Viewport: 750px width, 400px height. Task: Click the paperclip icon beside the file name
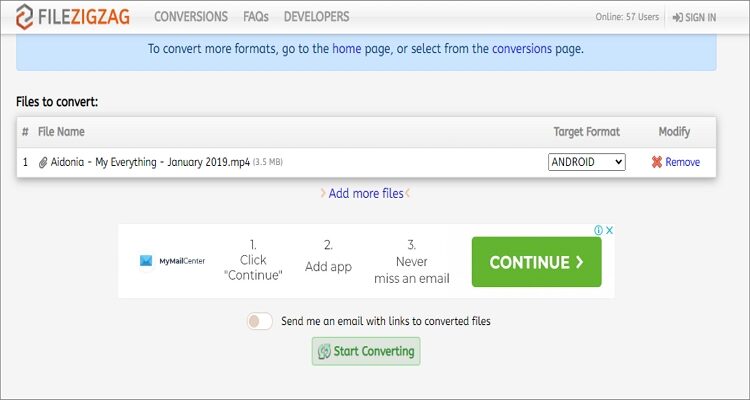tap(43, 162)
